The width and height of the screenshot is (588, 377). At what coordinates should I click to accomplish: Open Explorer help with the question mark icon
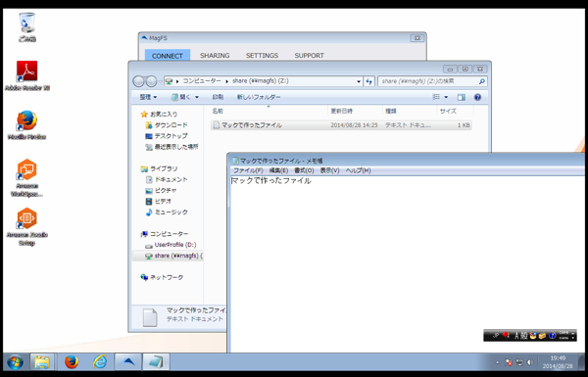coord(477,98)
